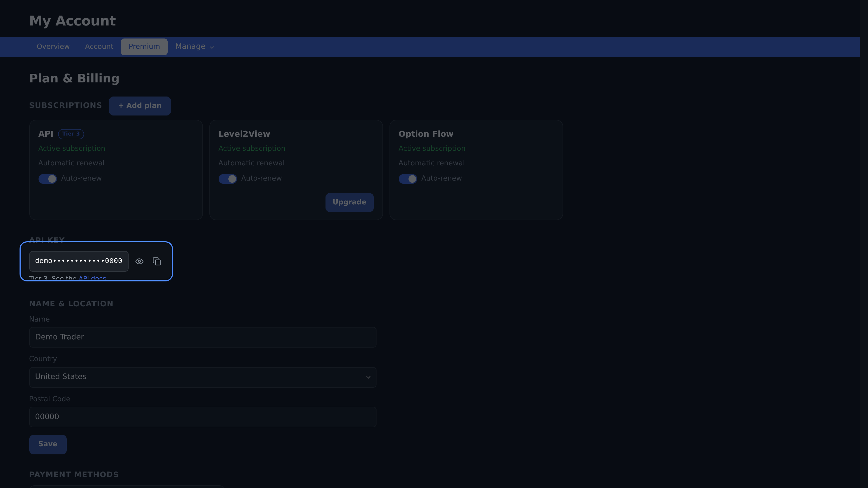868x488 pixels.
Task: Open the API docs link
Action: (92, 278)
